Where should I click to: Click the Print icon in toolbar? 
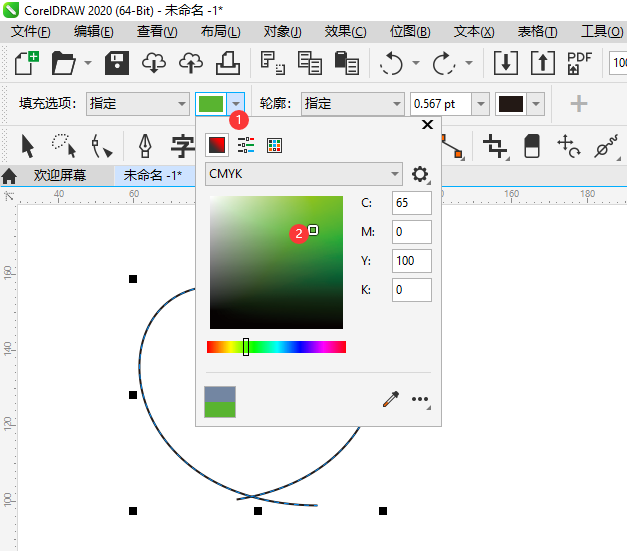(228, 63)
